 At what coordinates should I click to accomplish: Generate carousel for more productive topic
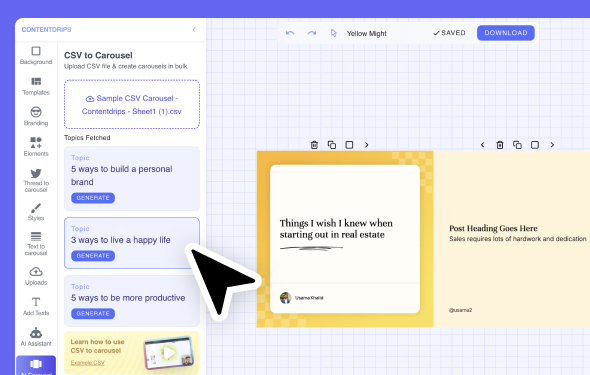(93, 314)
